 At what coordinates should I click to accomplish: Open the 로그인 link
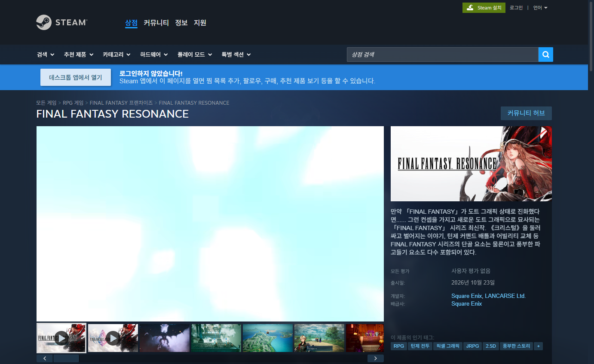[x=516, y=8]
